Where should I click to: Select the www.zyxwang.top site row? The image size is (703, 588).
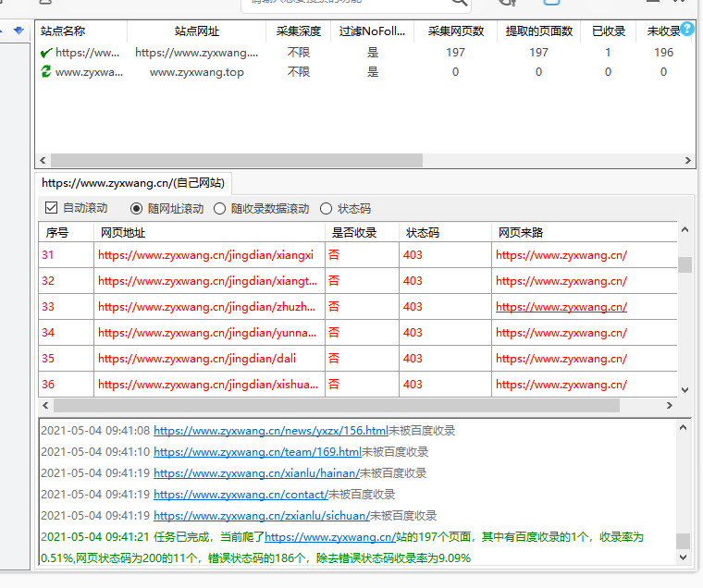[196, 72]
